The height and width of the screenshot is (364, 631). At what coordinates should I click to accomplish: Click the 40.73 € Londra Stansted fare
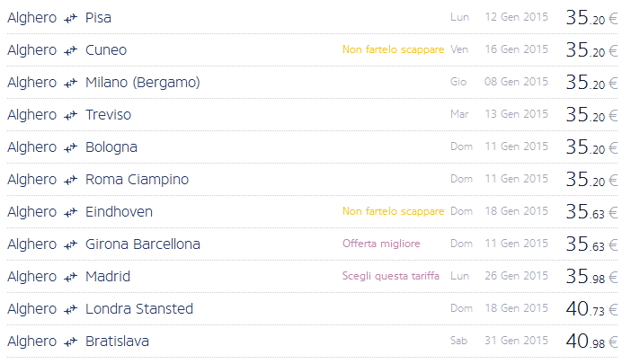591,309
